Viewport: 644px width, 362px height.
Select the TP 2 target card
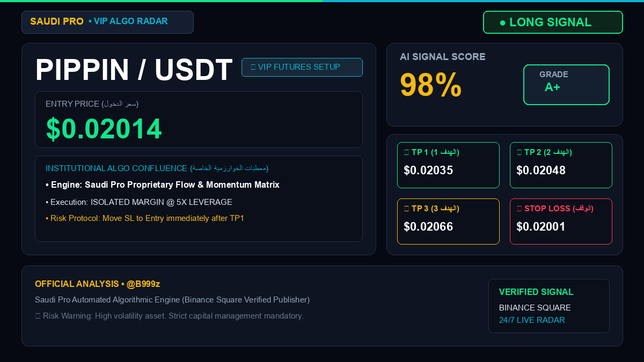tap(561, 165)
